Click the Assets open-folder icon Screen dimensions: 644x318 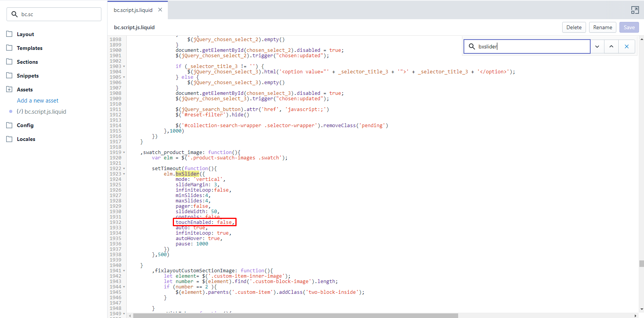tap(9, 89)
